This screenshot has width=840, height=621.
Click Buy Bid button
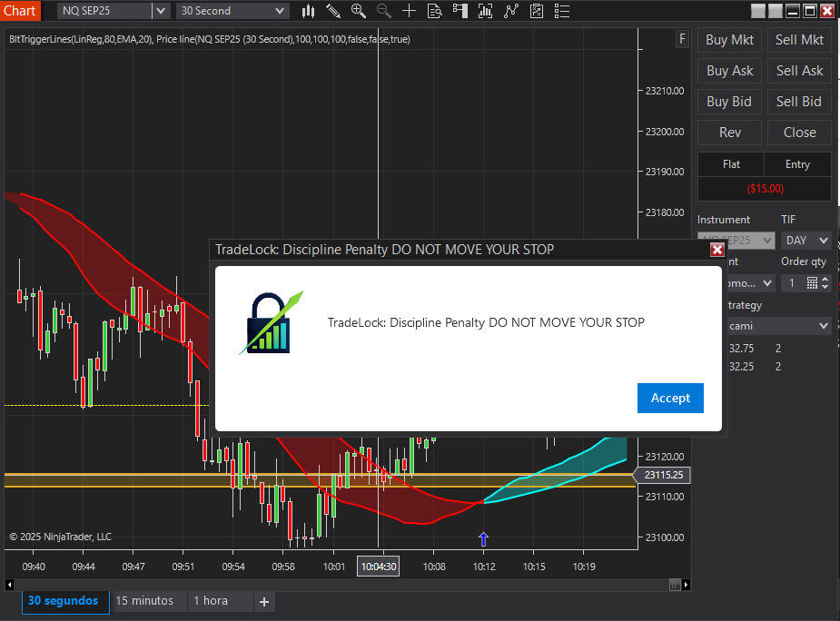click(x=729, y=102)
